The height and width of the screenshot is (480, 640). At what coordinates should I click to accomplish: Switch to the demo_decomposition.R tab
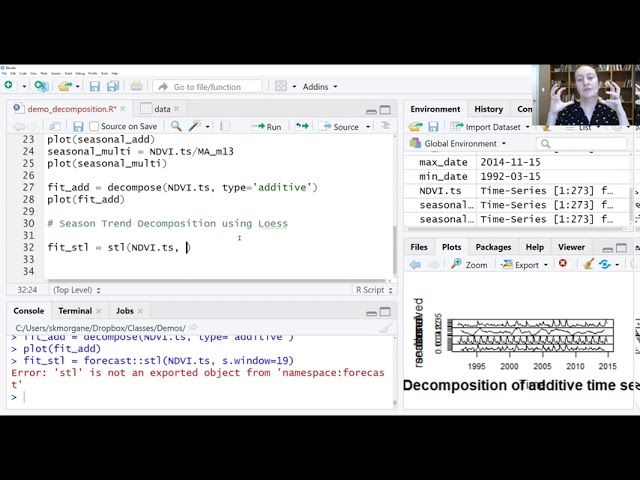pyautogui.click(x=72, y=109)
